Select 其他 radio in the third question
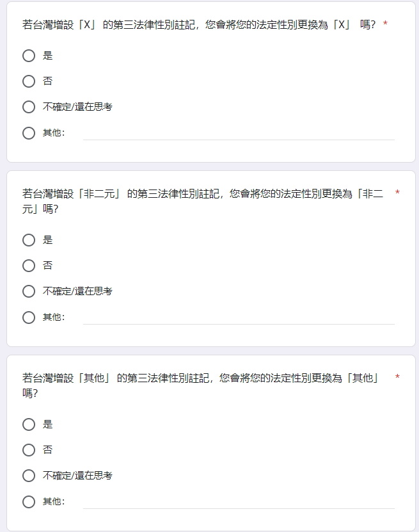This screenshot has height=532, width=419. (x=29, y=501)
